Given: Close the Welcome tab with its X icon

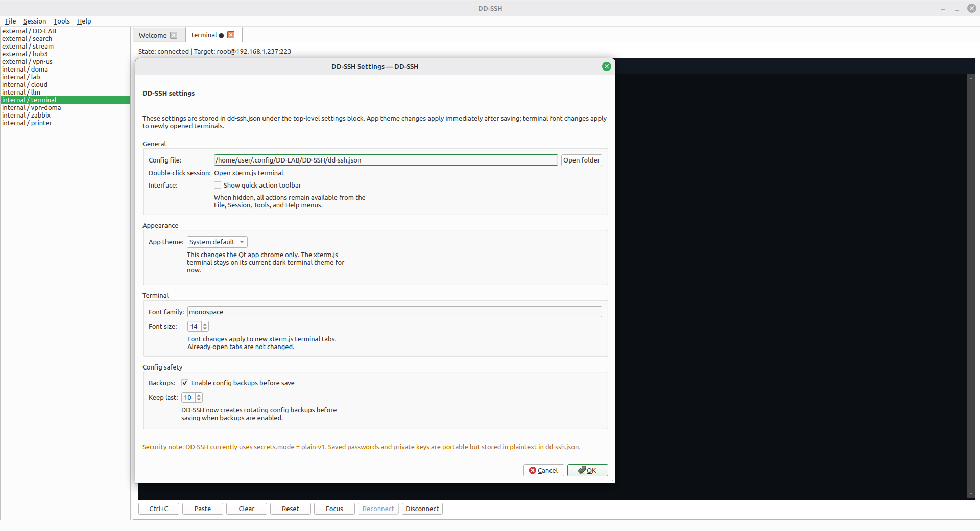Looking at the screenshot, I should pyautogui.click(x=174, y=35).
